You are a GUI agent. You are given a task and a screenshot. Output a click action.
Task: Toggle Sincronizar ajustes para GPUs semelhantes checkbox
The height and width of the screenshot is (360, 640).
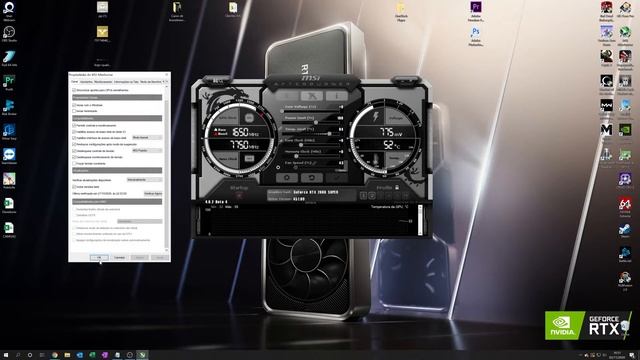coord(74,90)
